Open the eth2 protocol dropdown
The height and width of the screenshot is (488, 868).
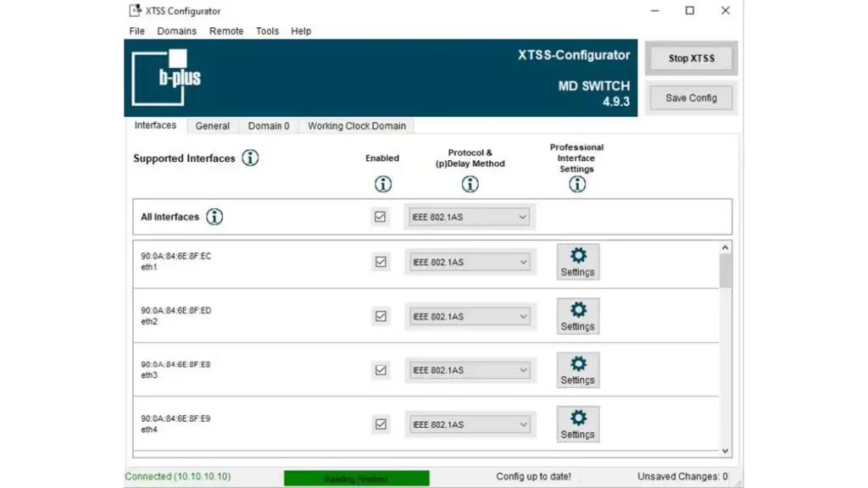coord(470,317)
